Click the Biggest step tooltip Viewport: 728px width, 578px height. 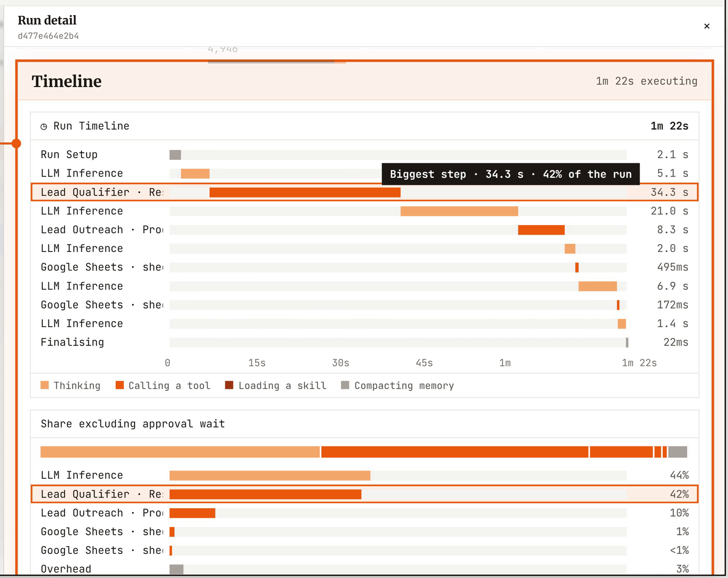click(511, 174)
